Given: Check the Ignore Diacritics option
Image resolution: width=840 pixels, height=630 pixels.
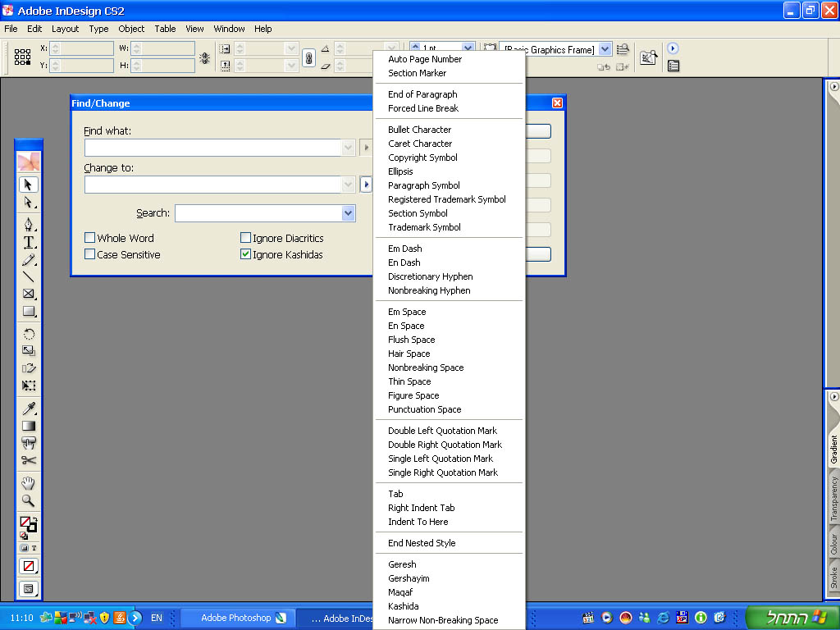Looking at the screenshot, I should [245, 237].
